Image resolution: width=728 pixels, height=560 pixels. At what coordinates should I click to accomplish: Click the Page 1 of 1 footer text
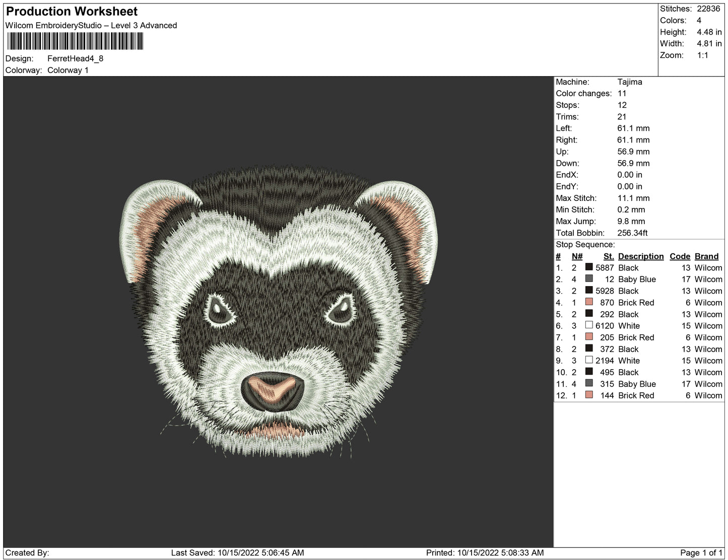point(701,553)
